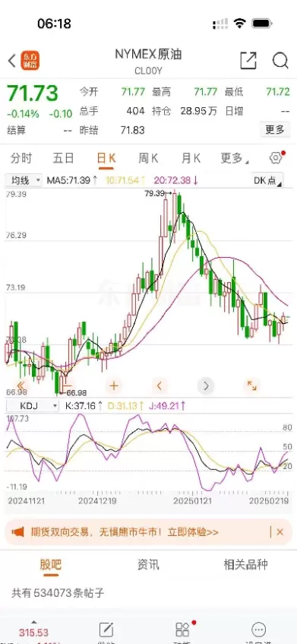Select the 日K chart tab
This screenshot has height=644, width=297.
click(x=106, y=158)
